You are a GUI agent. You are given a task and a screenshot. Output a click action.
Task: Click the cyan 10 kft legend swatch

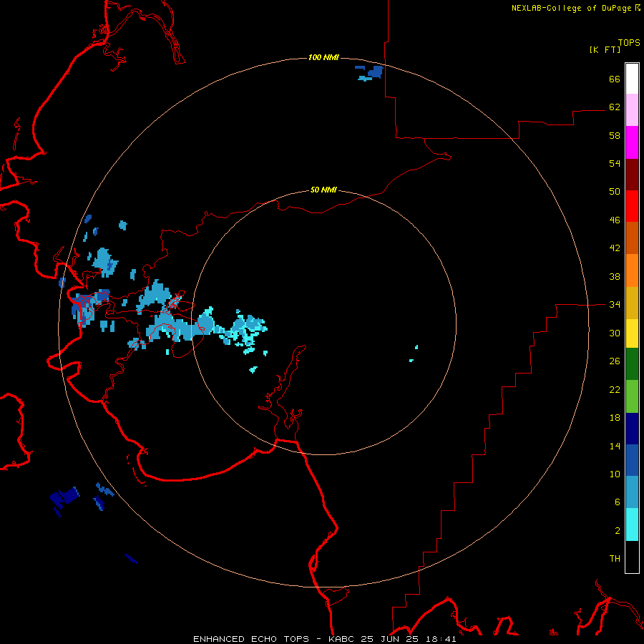632,525
